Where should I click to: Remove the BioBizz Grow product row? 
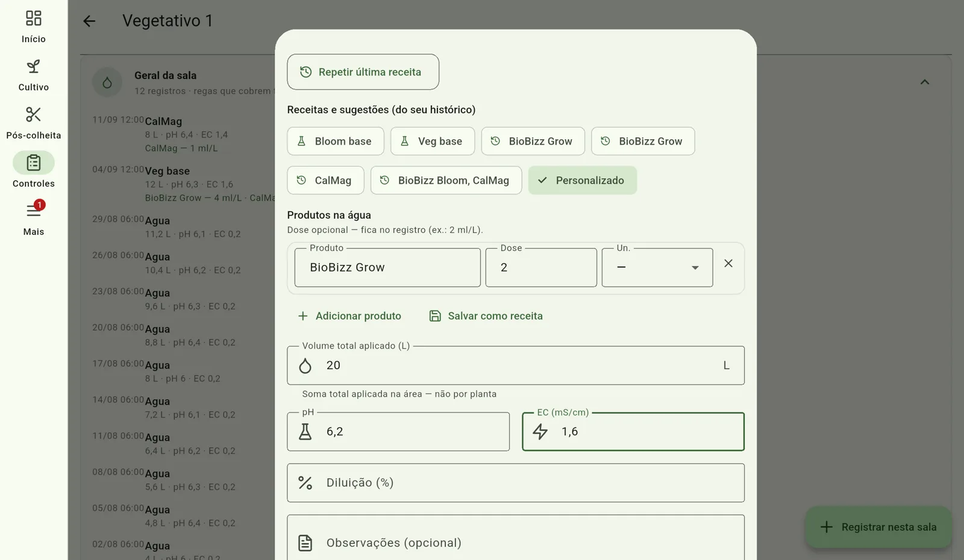[x=728, y=263]
